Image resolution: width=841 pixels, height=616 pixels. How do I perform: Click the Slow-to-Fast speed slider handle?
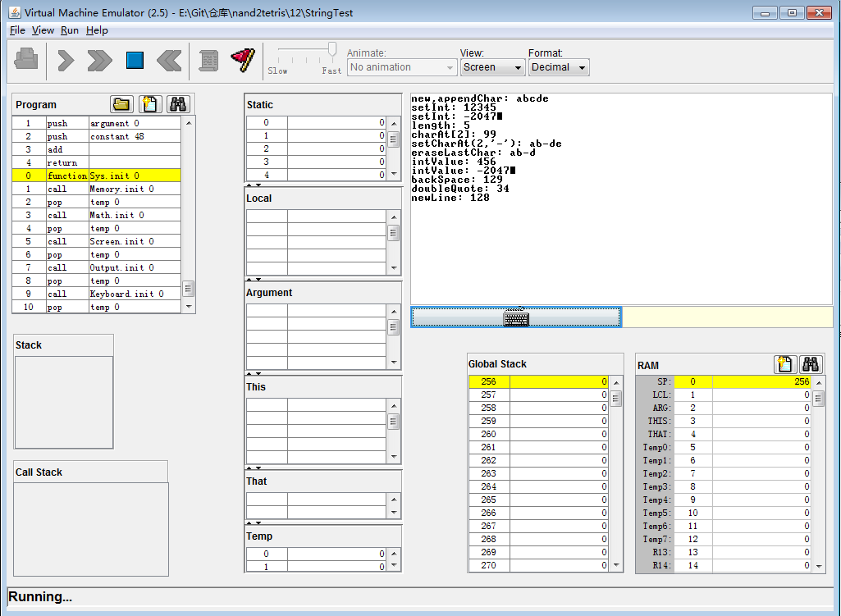pyautogui.click(x=332, y=50)
